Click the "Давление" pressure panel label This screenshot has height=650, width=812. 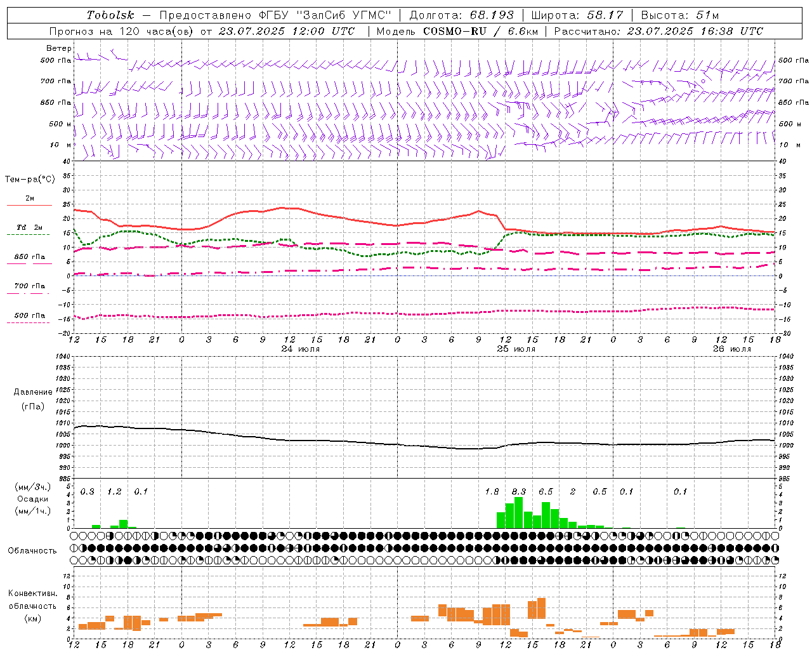(33, 392)
